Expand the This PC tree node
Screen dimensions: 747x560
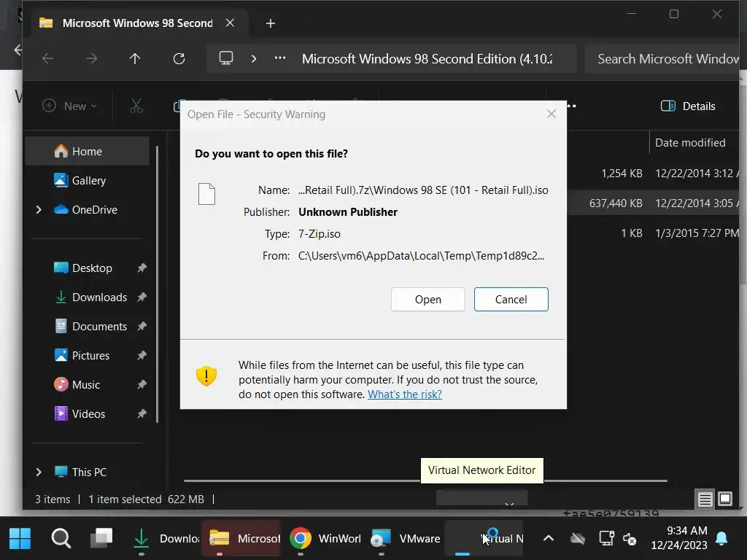point(39,472)
